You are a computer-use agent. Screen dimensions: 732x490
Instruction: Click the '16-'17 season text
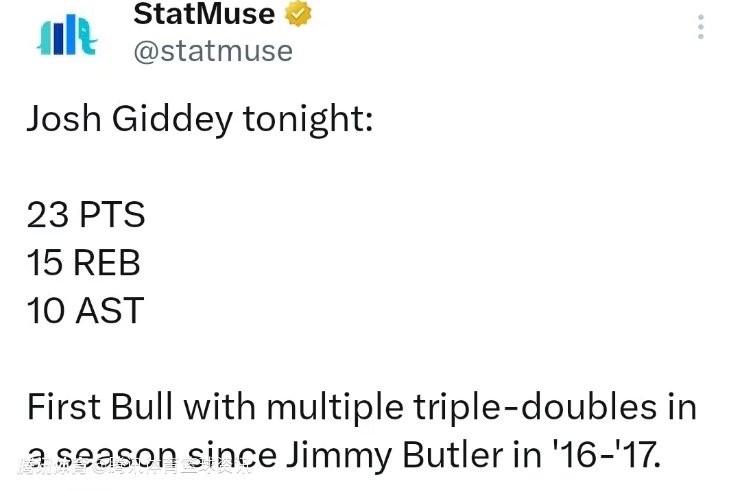[608, 456]
